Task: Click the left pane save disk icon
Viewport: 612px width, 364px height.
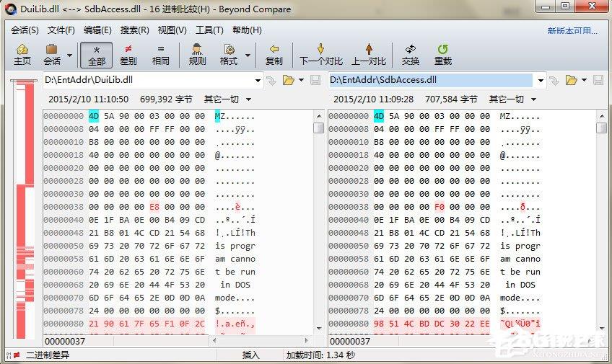Action: pos(315,80)
